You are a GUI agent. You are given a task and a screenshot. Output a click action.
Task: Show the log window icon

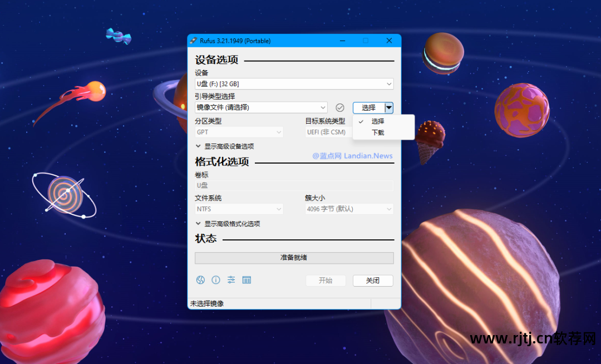point(247,280)
